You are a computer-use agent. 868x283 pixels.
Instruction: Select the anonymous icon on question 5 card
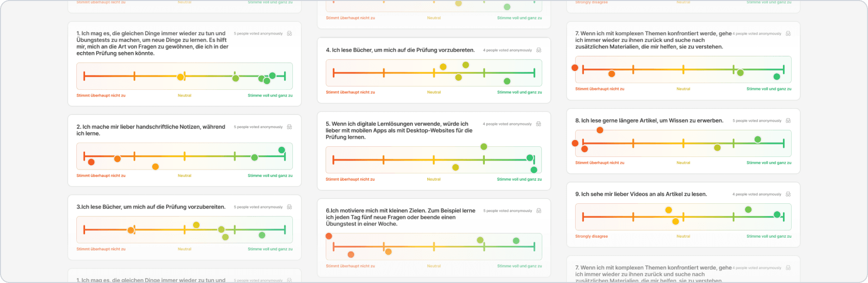(x=538, y=124)
